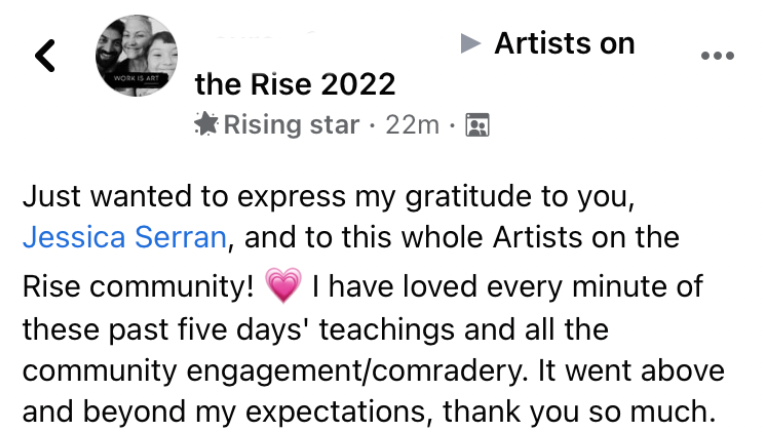Image resolution: width=766 pixels, height=436 pixels.
Task: Open the Artists on the Rise 2022 group
Action: 564,43
